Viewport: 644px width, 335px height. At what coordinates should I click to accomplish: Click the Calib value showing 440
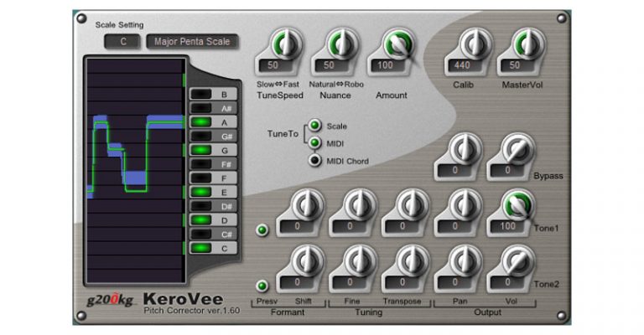[x=465, y=65]
